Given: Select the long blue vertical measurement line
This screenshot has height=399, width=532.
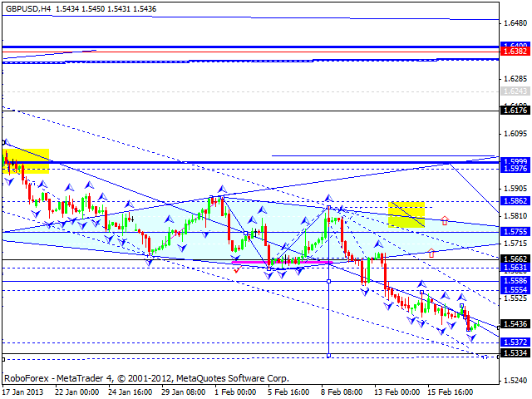Looking at the screenshot, I should point(328,282).
